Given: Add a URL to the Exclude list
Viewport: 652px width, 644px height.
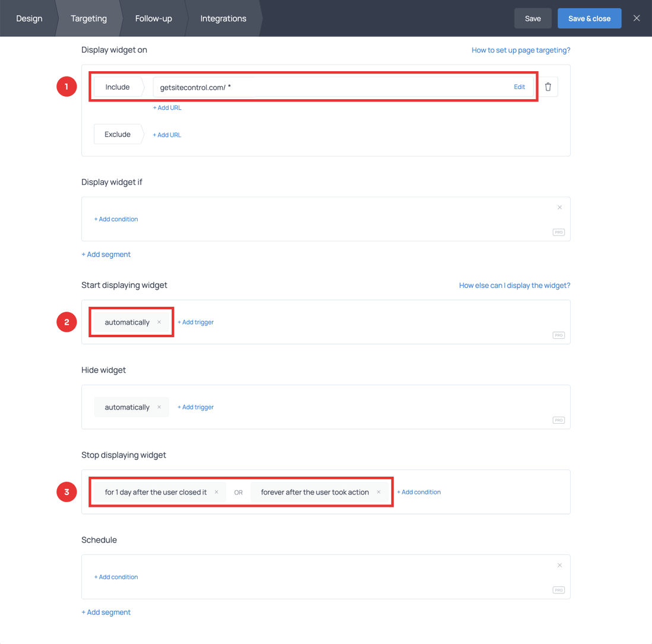Looking at the screenshot, I should click(167, 135).
